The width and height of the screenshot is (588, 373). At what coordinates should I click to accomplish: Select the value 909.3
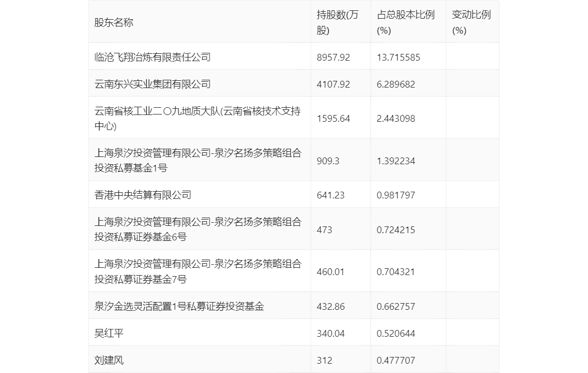click(x=328, y=161)
